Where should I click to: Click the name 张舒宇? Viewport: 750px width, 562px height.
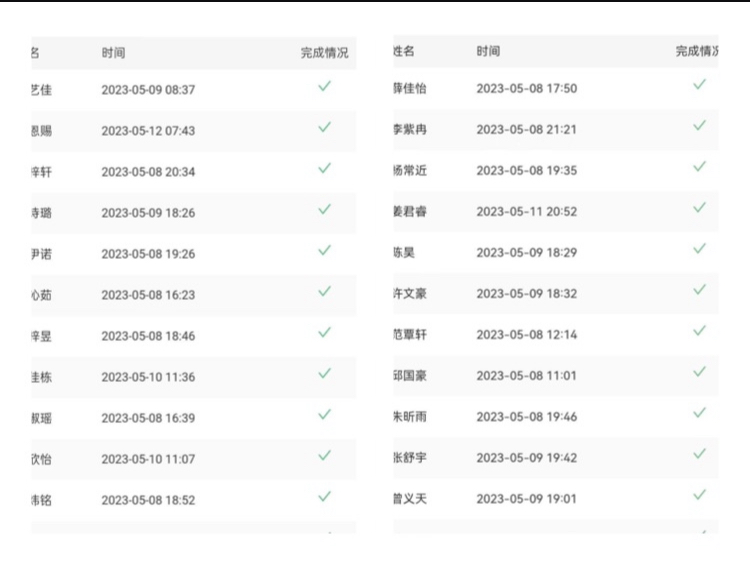pos(410,458)
